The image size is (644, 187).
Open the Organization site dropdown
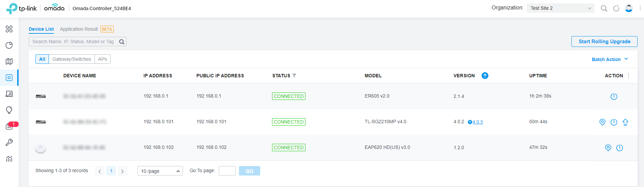[560, 8]
